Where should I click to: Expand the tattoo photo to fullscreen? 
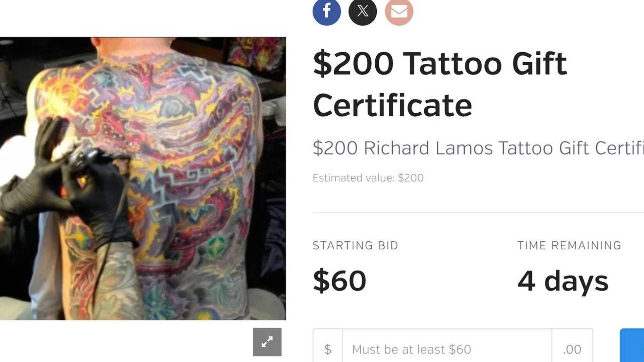267,342
